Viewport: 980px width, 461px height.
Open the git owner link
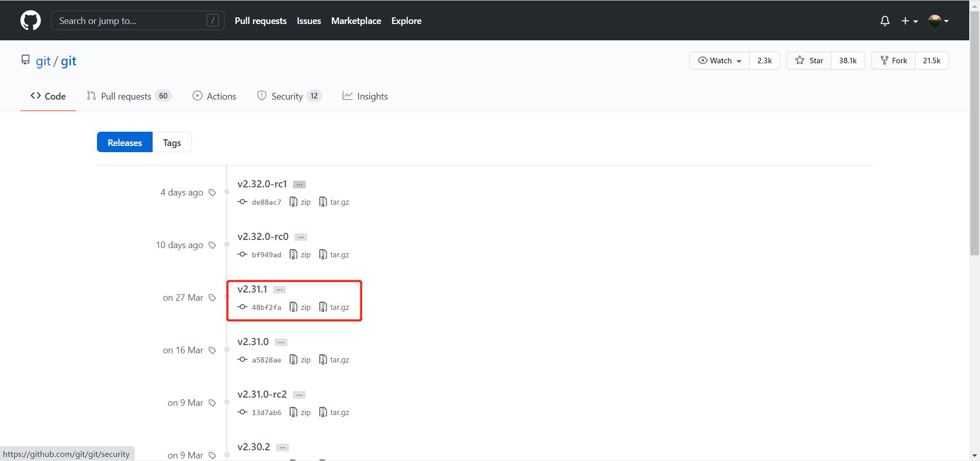tap(43, 61)
